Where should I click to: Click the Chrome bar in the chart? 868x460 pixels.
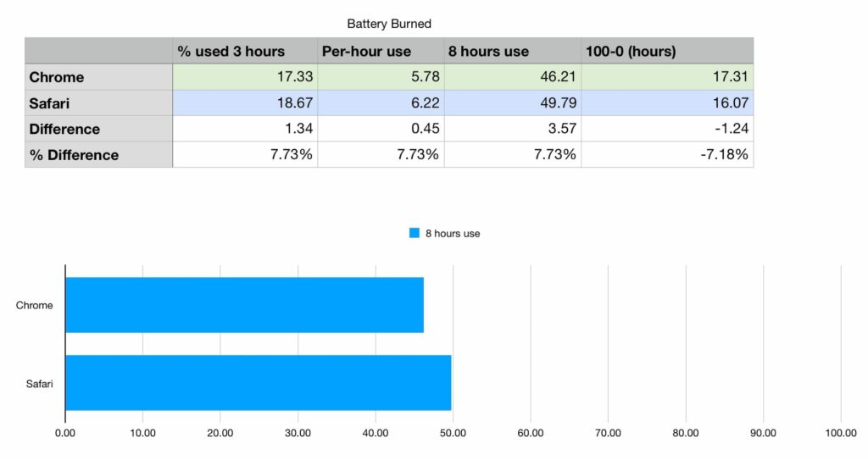[244, 305]
